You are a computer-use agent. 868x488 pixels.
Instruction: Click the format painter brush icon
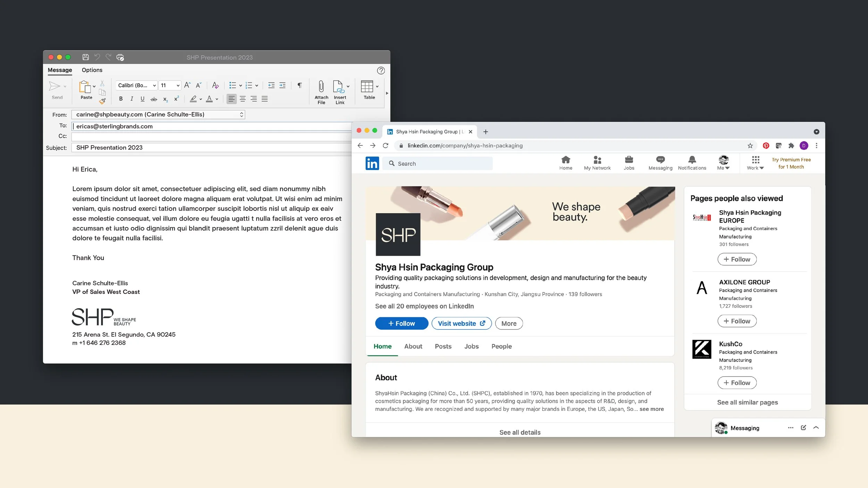102,101
